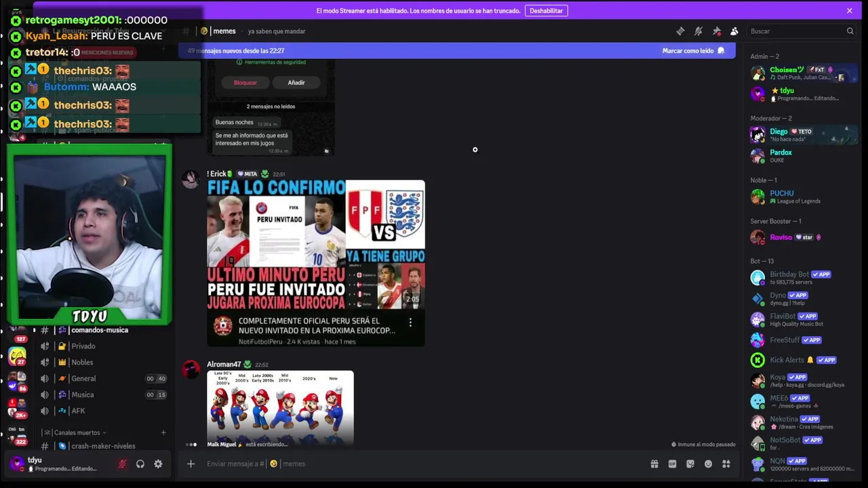Click Deshabilitar in Streamer mode banner

click(x=546, y=11)
